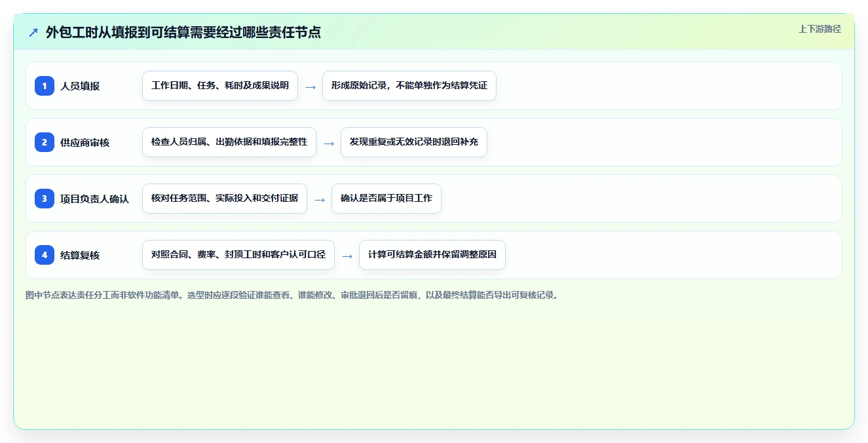Select step number 2 badge

click(x=45, y=142)
